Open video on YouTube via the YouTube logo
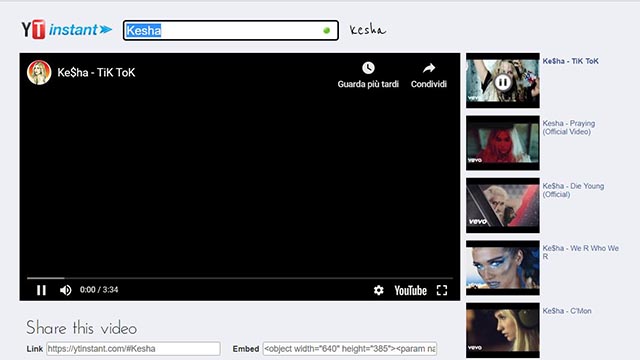 (x=410, y=291)
